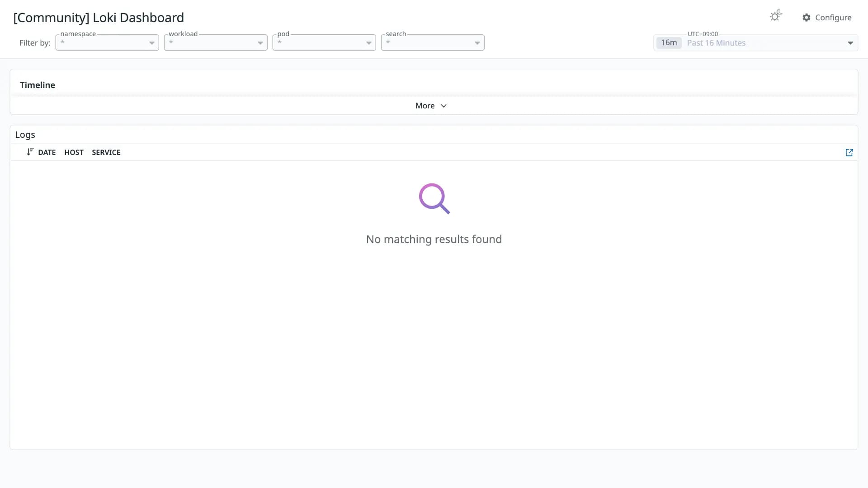Click the Logs panel title
868x488 pixels.
tap(25, 135)
